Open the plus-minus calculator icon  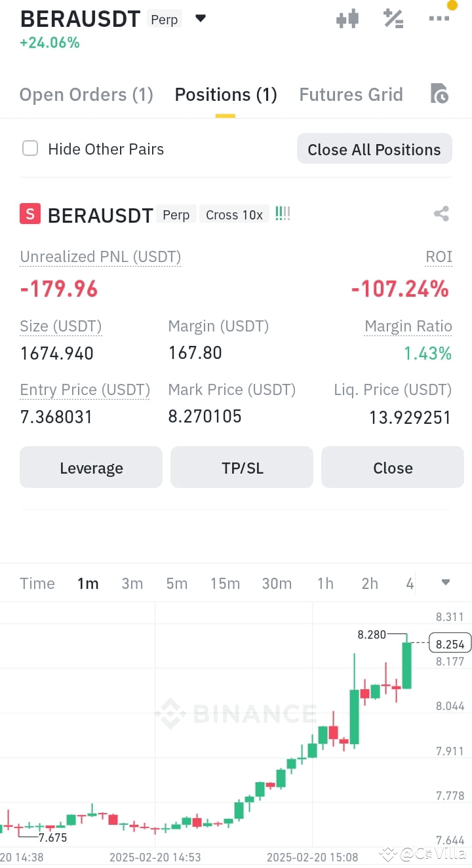393,18
